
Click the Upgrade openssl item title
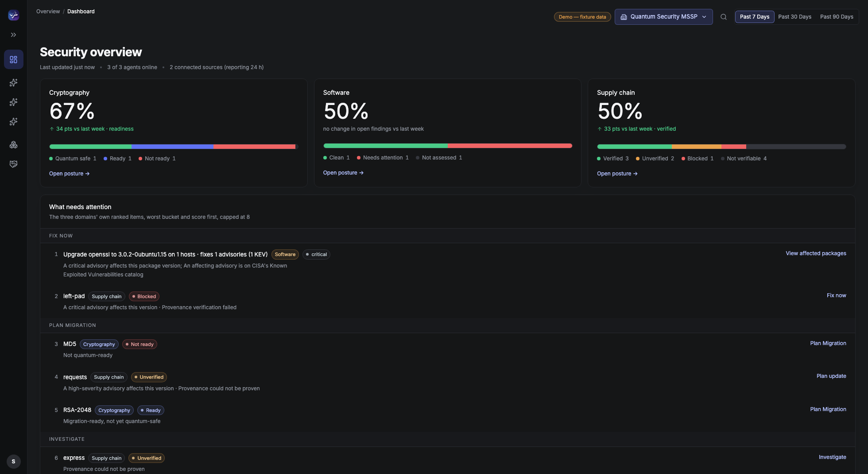point(165,254)
